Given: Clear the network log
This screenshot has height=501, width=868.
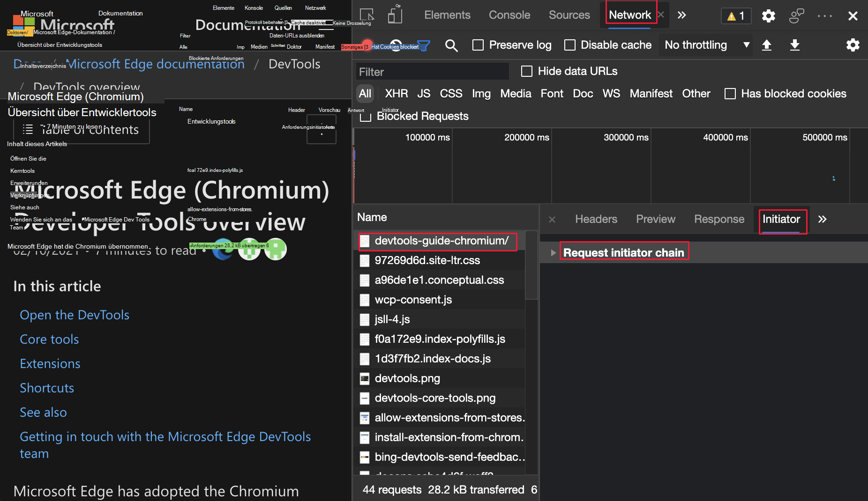Looking at the screenshot, I should point(397,45).
